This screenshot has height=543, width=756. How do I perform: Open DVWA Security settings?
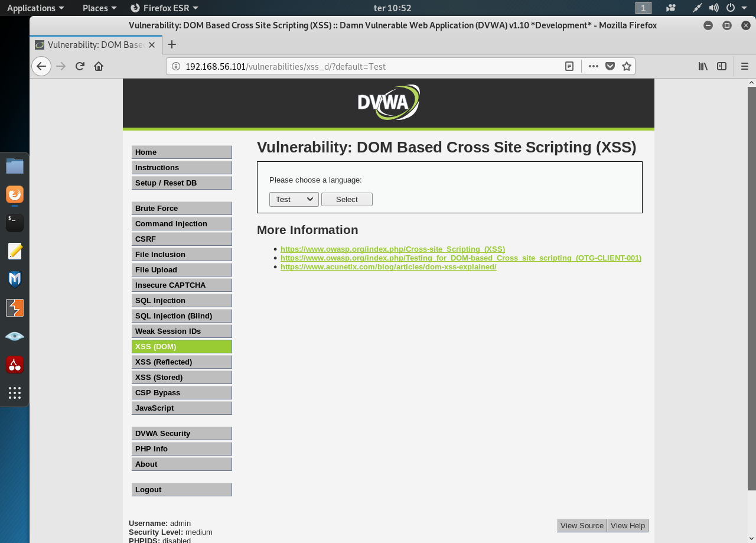pos(182,434)
